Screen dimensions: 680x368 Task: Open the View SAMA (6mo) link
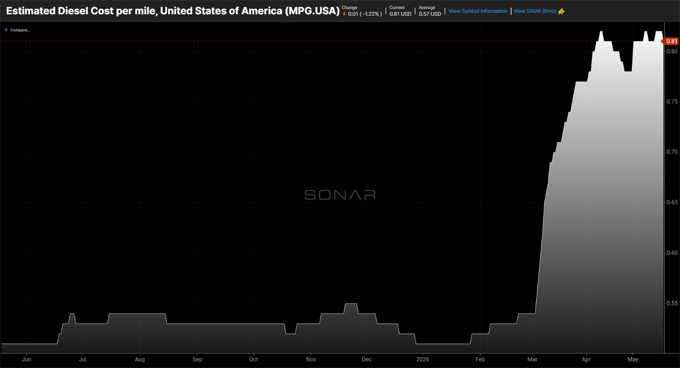(535, 11)
